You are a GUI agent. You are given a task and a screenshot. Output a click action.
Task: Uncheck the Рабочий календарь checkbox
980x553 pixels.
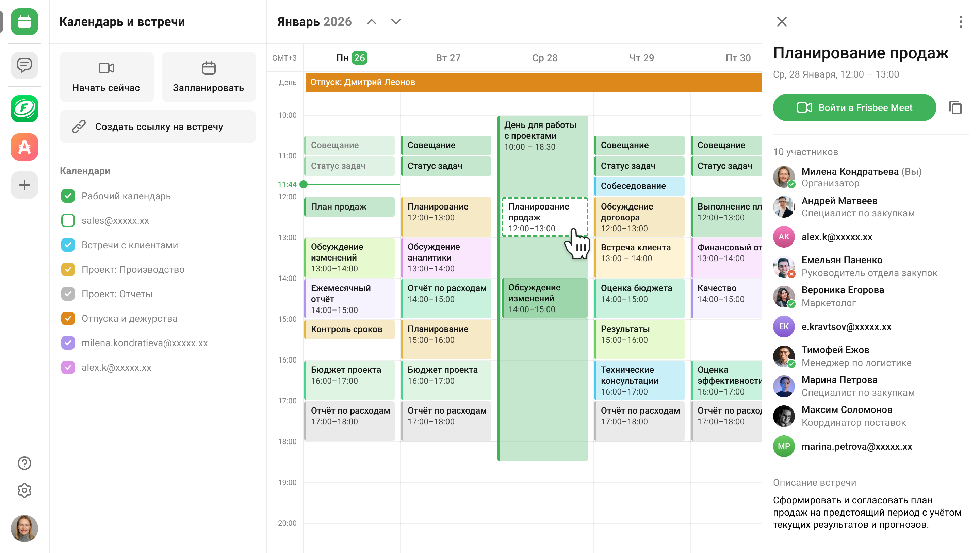click(x=68, y=196)
